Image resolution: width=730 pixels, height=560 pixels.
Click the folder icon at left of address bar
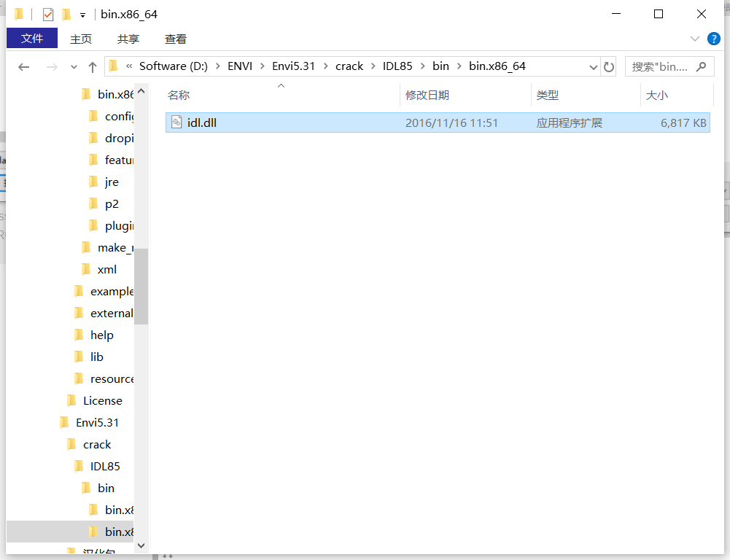[112, 66]
